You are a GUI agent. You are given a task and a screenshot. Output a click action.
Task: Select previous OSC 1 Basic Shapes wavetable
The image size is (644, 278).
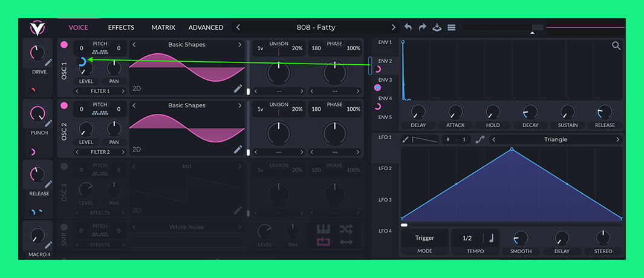[134, 45]
